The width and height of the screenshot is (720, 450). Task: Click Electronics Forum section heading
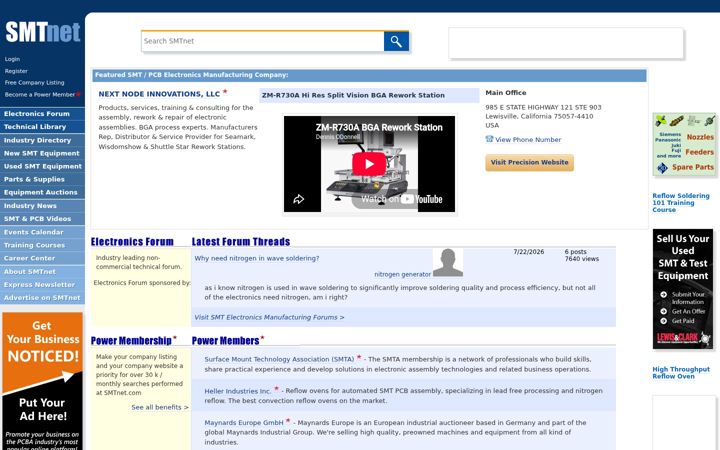click(132, 242)
